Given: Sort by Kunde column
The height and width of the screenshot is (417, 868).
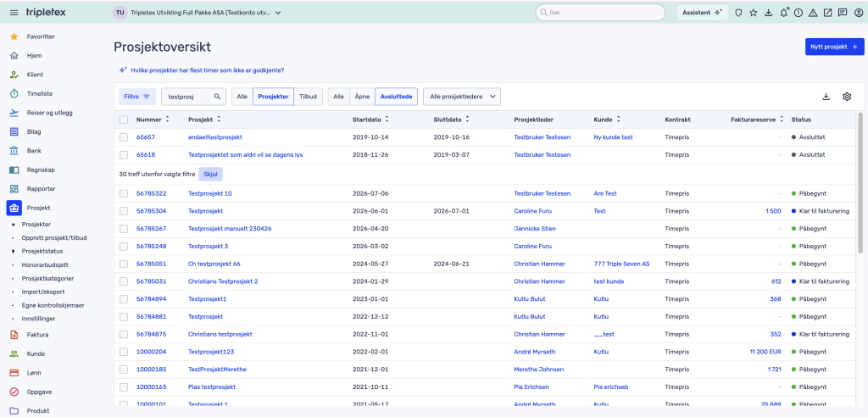Looking at the screenshot, I should [618, 120].
